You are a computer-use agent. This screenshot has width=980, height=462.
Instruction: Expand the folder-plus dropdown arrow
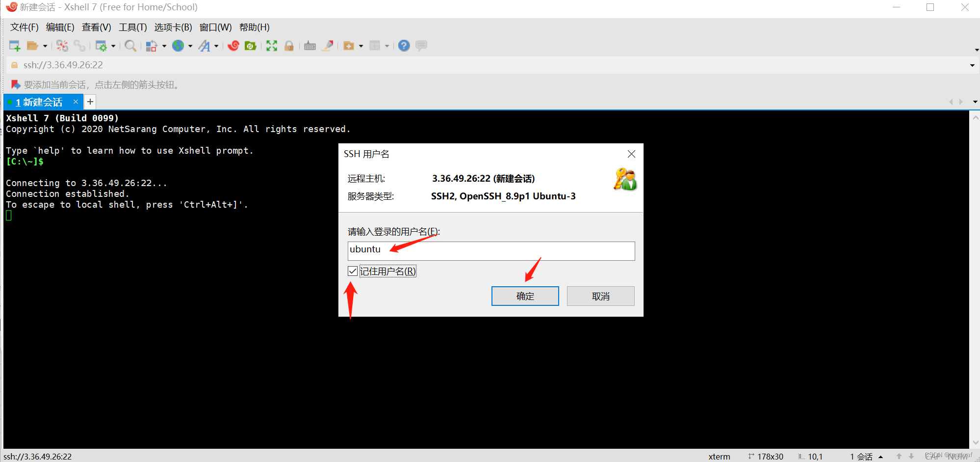pyautogui.click(x=361, y=46)
